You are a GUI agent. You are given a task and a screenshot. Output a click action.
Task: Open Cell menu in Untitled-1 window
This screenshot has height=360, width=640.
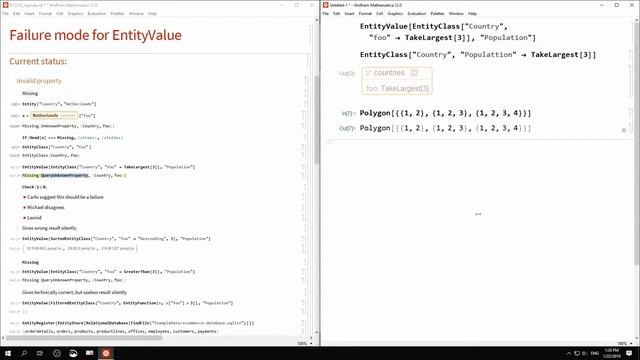[x=380, y=13]
